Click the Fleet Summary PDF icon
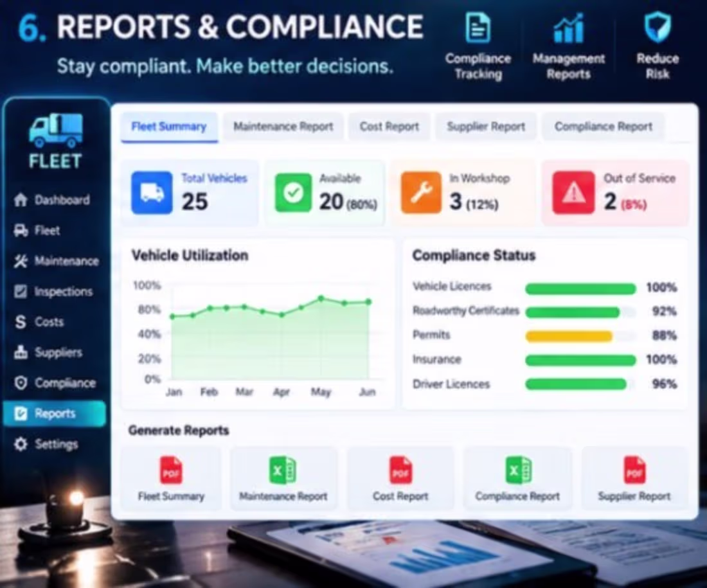707x588 pixels. [x=172, y=470]
